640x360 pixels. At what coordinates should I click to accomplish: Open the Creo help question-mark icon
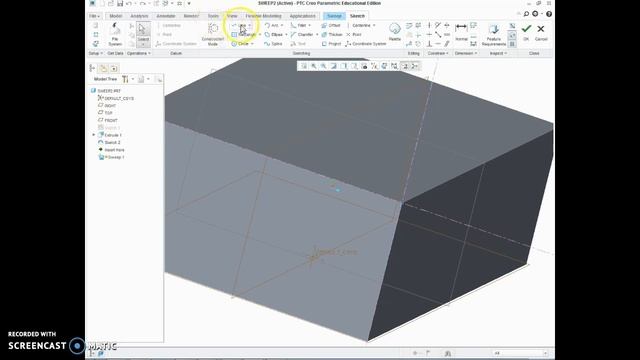[549, 14]
